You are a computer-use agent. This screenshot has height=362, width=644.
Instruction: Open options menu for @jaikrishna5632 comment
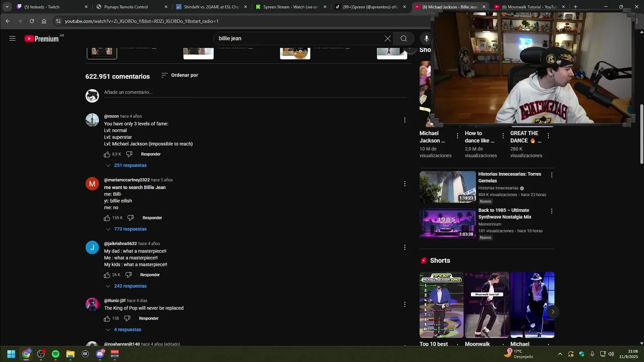point(405,247)
